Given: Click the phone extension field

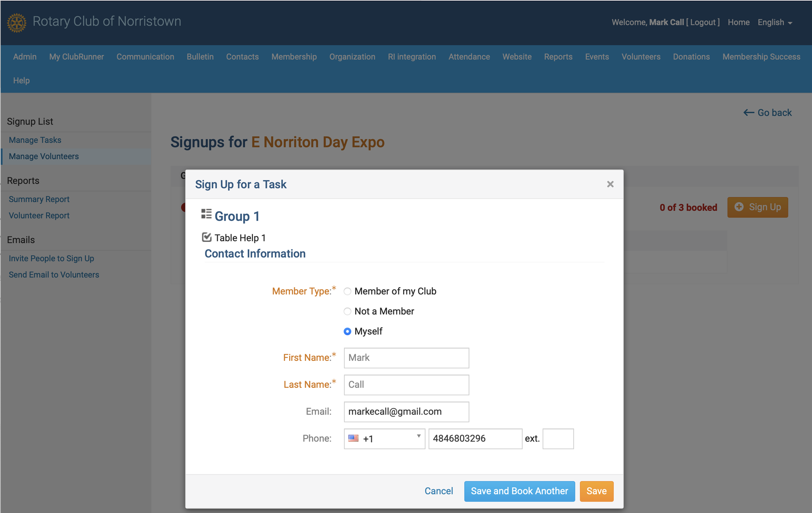Looking at the screenshot, I should pyautogui.click(x=558, y=439).
